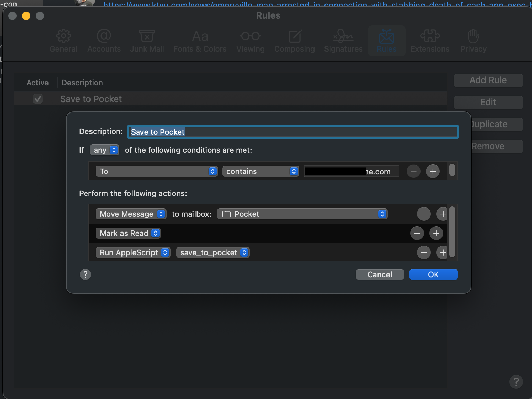532x399 pixels.
Task: Click plus icon in To condition row
Action: point(433,171)
